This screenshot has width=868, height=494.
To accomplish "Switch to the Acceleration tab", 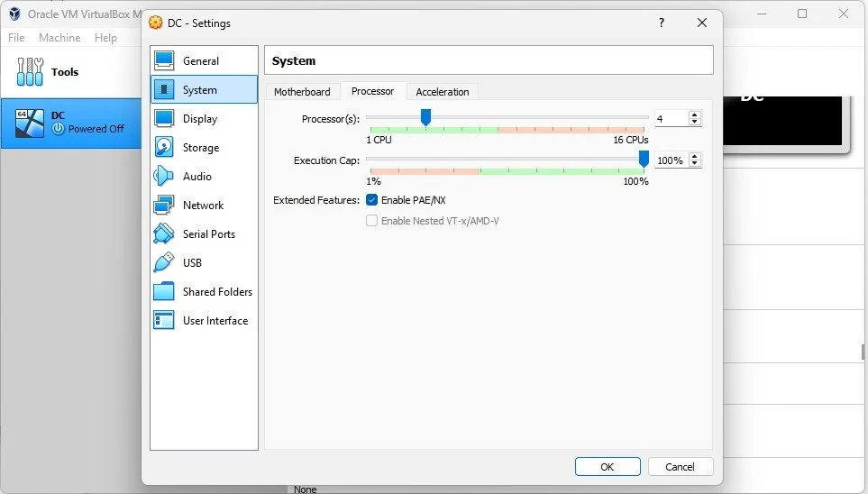I will coord(443,91).
